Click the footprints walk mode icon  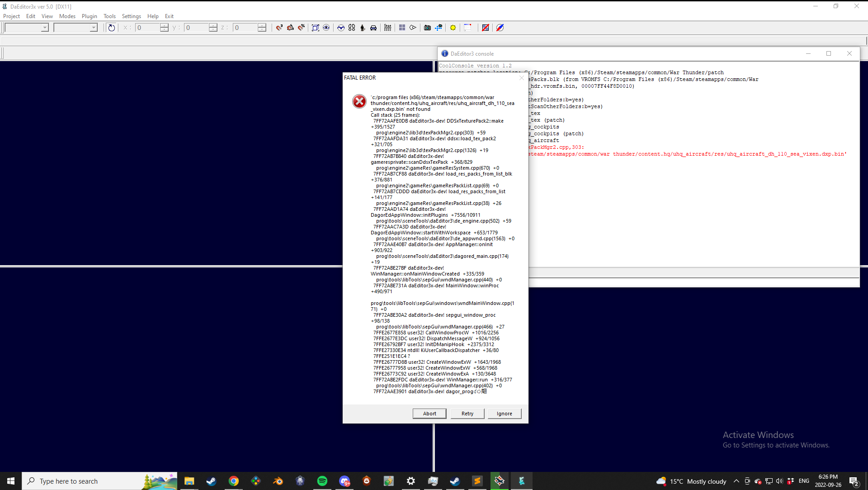(352, 28)
